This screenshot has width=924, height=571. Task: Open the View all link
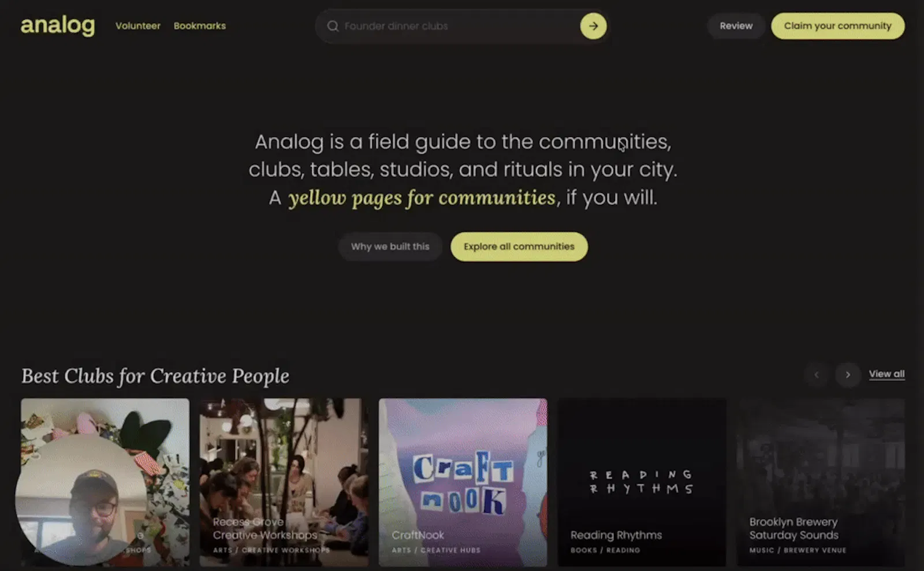(x=886, y=374)
